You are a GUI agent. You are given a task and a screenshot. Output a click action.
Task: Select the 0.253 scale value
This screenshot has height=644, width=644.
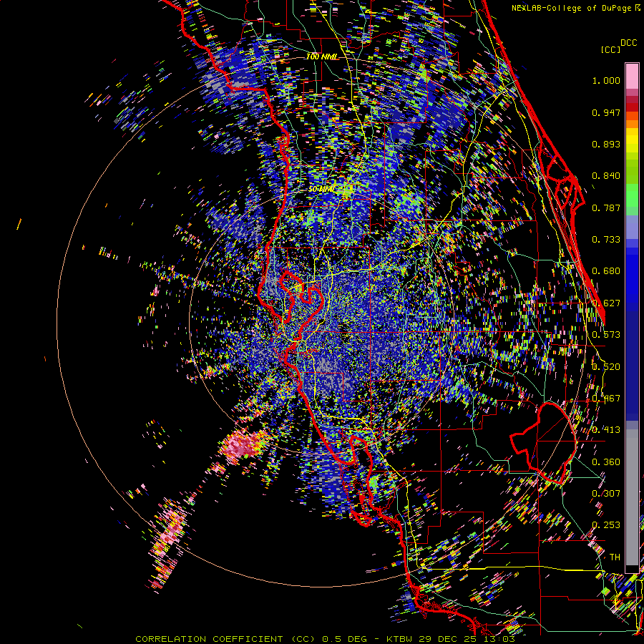606,525
